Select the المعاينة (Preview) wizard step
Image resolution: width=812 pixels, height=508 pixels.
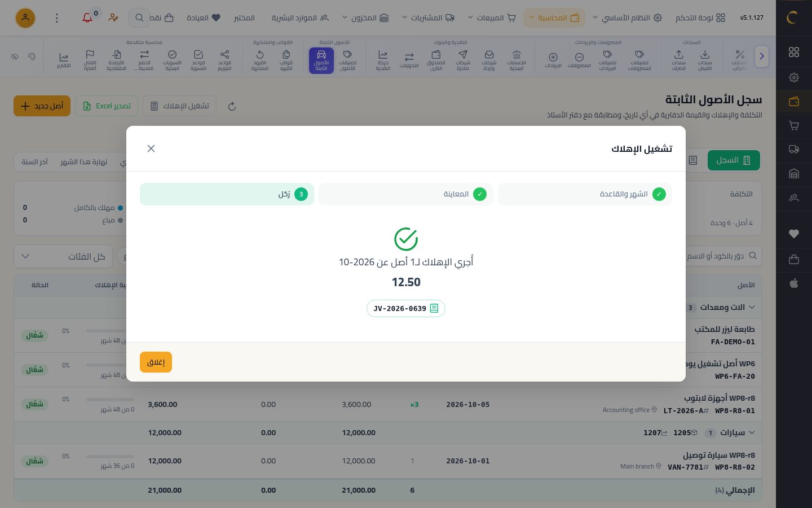[406, 194]
